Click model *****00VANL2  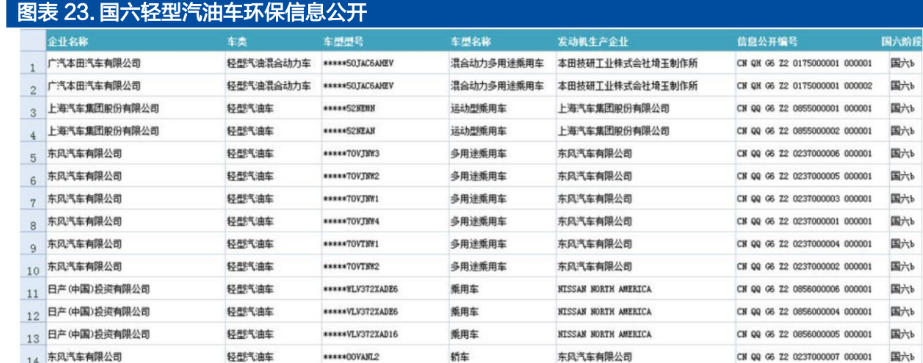pos(351,357)
